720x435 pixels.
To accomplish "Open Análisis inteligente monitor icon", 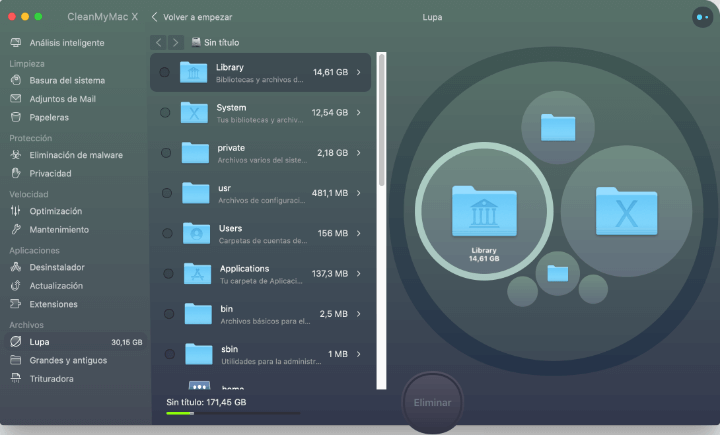I will 16,43.
